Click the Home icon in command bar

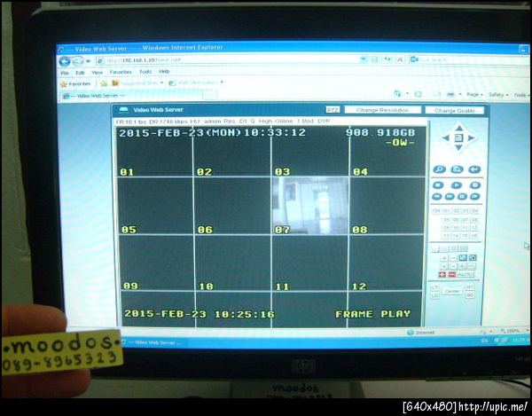[397, 94]
